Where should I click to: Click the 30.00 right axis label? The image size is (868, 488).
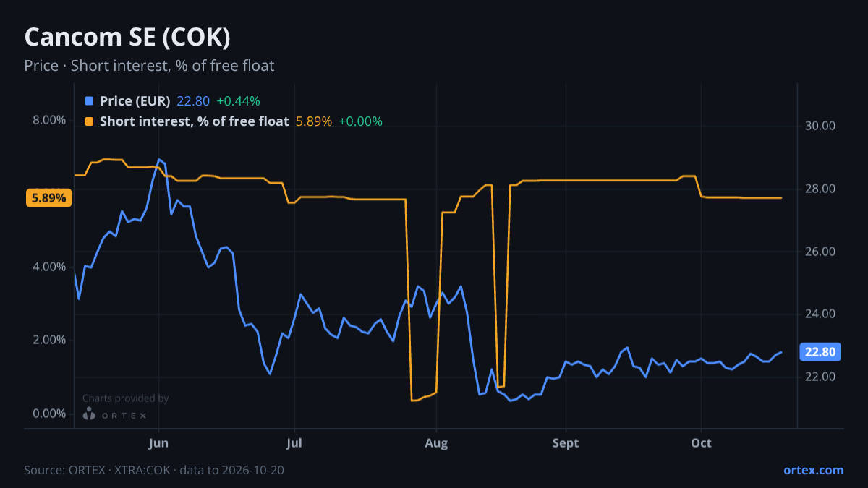pos(820,126)
